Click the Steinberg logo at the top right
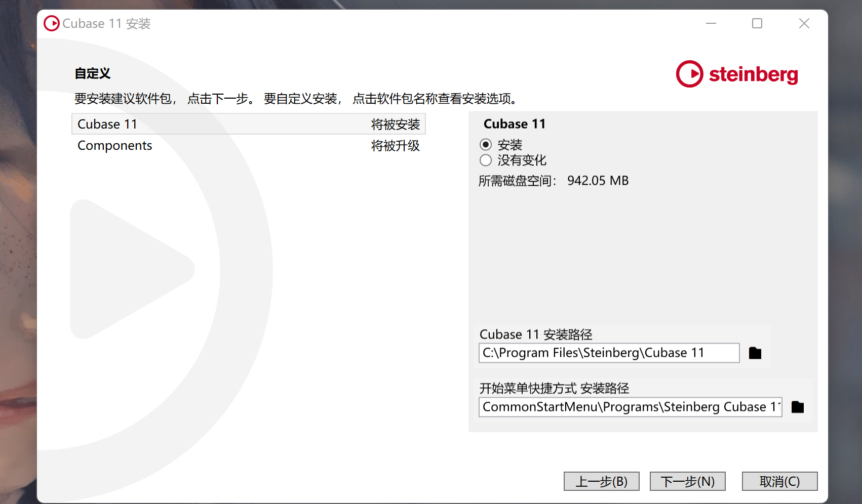Screen dimensions: 862x504 tap(737, 74)
